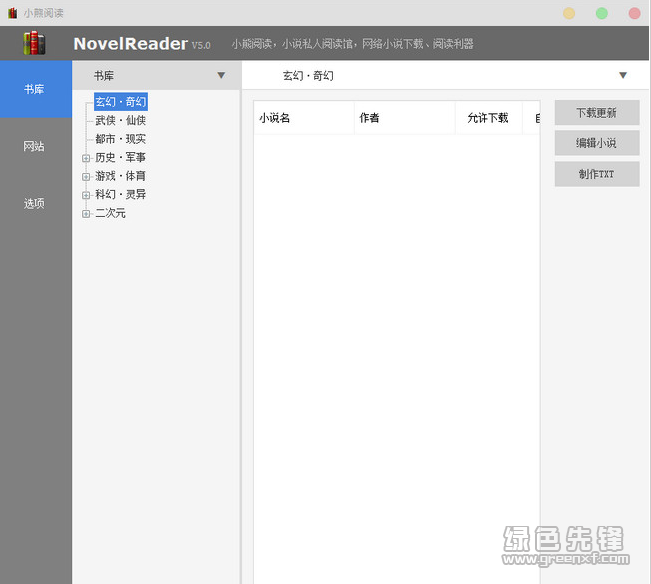This screenshot has width=651, height=584.
Task: Sort by 允许下载 column header
Action: (489, 118)
